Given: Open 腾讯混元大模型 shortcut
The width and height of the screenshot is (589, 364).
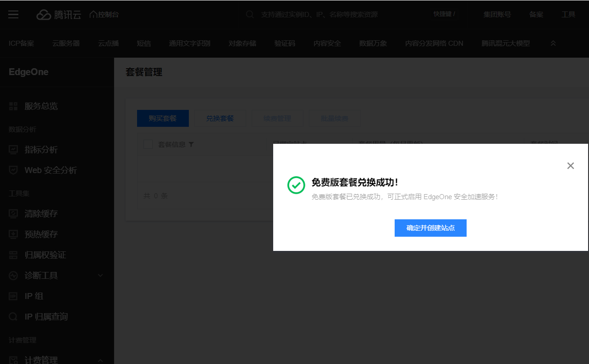Looking at the screenshot, I should click(506, 43).
